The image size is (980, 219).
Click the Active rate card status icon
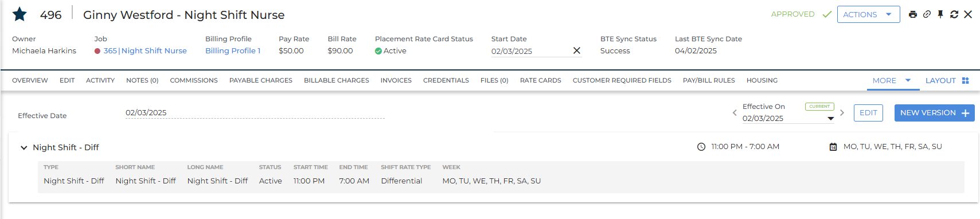pos(378,51)
